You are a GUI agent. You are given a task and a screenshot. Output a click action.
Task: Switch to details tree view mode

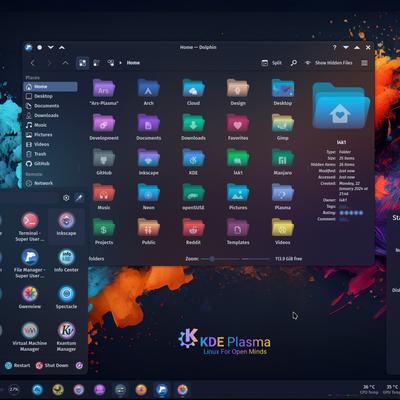[x=111, y=63]
